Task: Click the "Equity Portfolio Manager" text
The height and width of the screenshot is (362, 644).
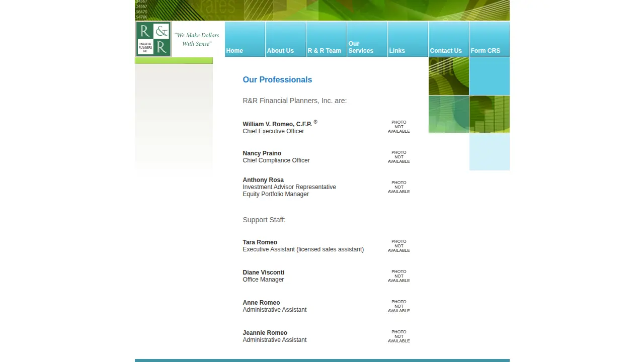Action: (276, 194)
